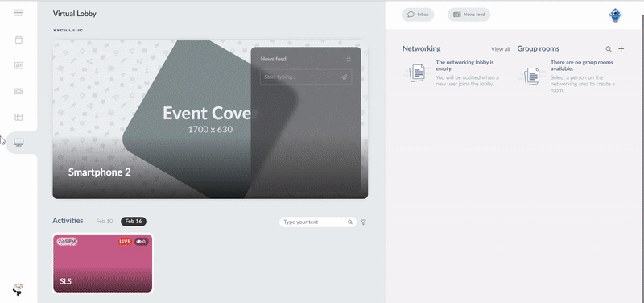Open the News feed button in the top bar
This screenshot has height=303, width=644.
(x=469, y=15)
